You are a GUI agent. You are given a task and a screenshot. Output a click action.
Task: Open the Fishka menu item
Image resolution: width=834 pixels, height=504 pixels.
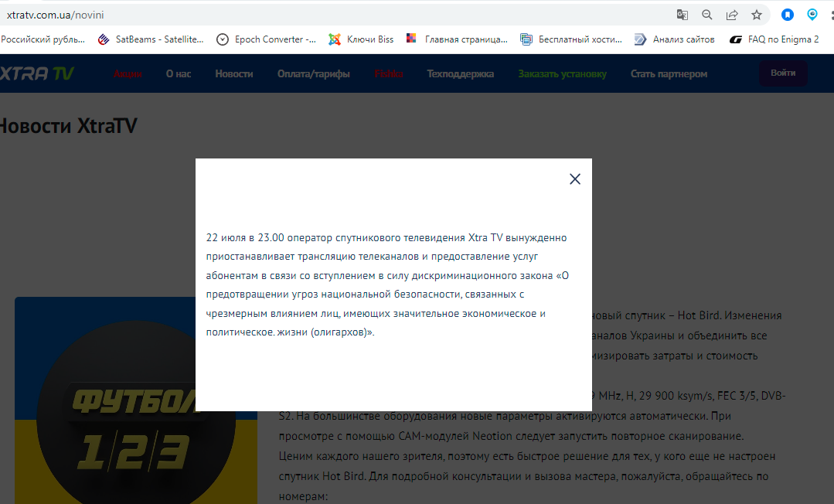click(x=388, y=74)
